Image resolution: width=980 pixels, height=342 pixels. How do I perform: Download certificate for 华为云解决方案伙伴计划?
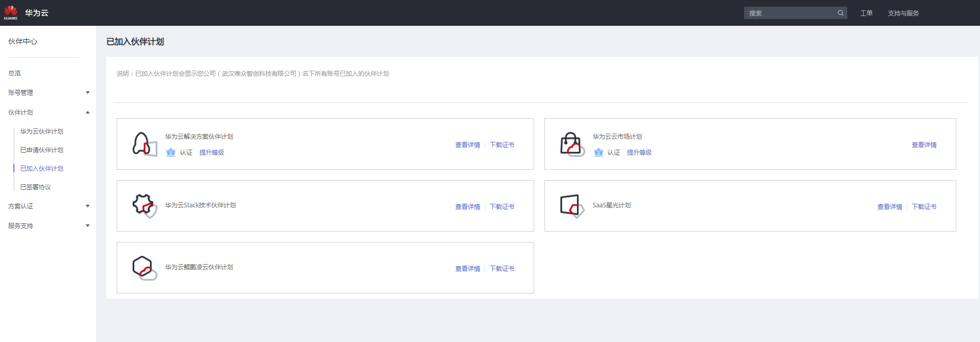click(502, 145)
